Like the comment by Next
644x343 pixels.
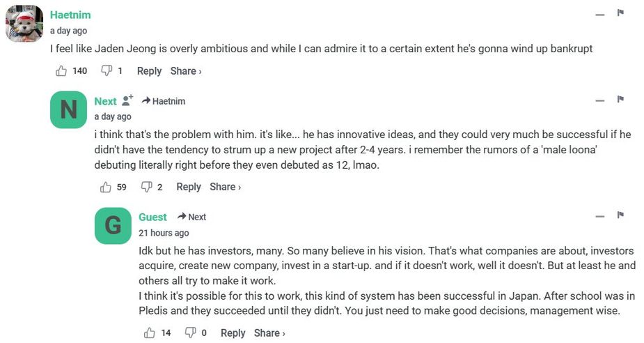pos(106,187)
